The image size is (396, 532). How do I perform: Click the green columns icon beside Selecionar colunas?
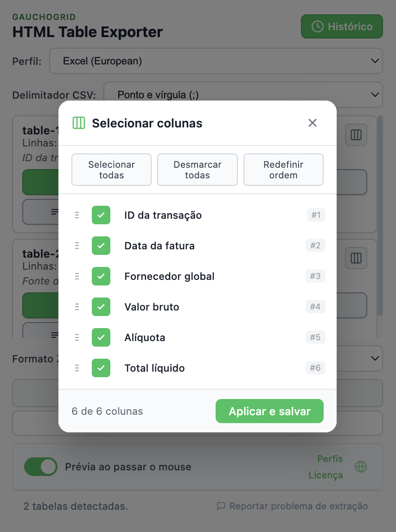click(79, 123)
